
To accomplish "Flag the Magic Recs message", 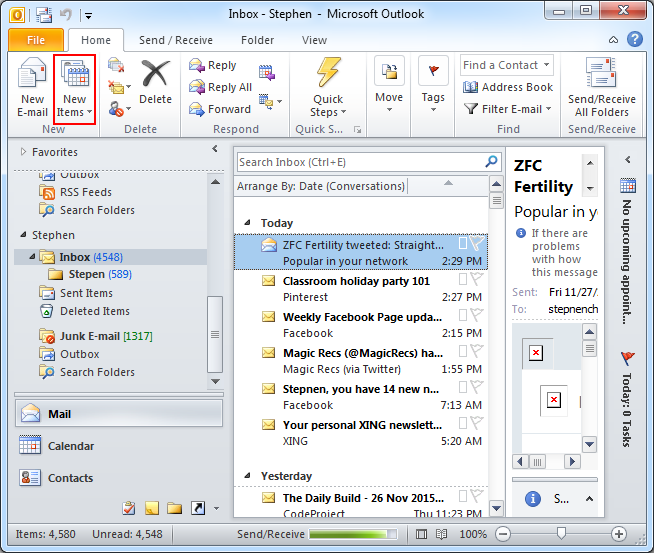I will point(476,351).
